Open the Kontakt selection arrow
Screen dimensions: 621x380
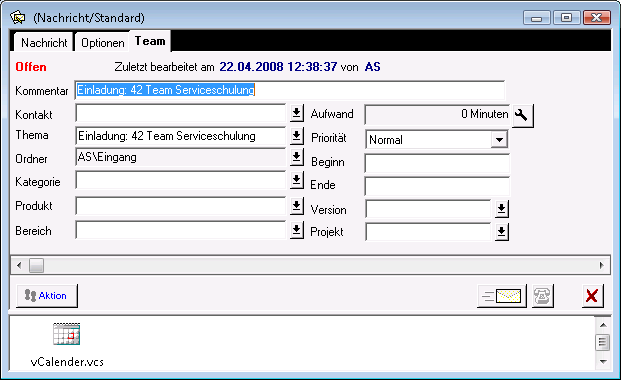tap(297, 113)
